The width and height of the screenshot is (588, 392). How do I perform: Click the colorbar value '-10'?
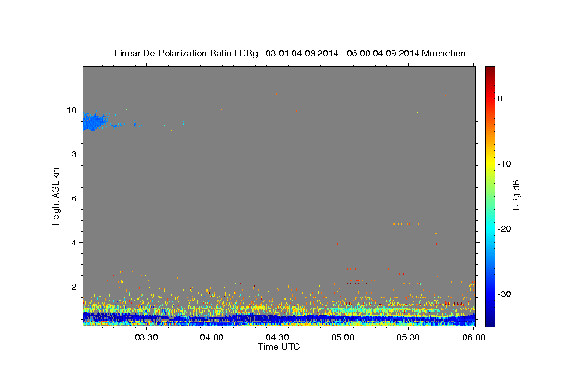[x=505, y=164]
